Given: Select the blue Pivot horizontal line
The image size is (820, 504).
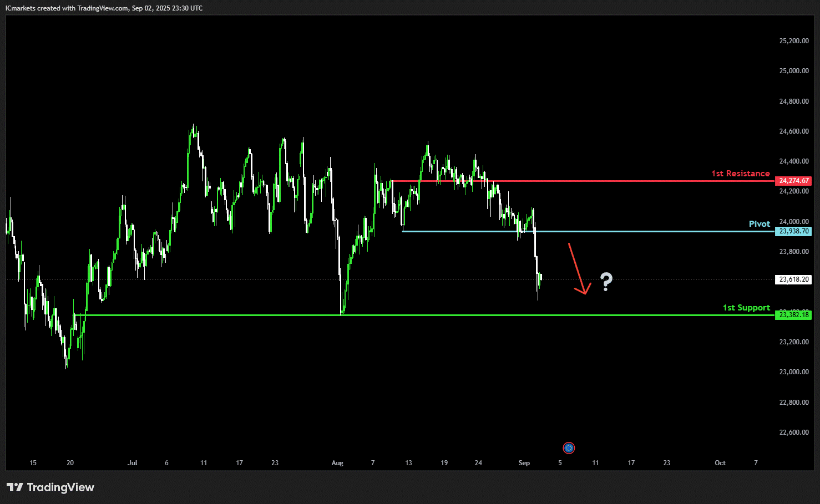Looking at the screenshot, I should (588, 231).
